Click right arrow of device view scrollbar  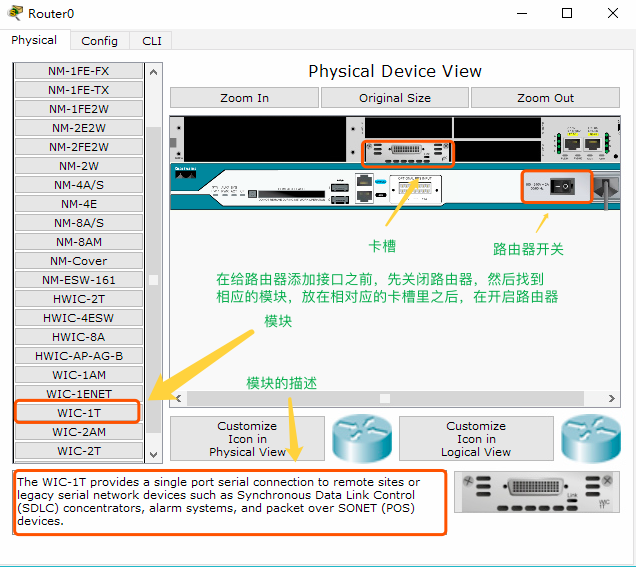pyautogui.click(x=612, y=399)
